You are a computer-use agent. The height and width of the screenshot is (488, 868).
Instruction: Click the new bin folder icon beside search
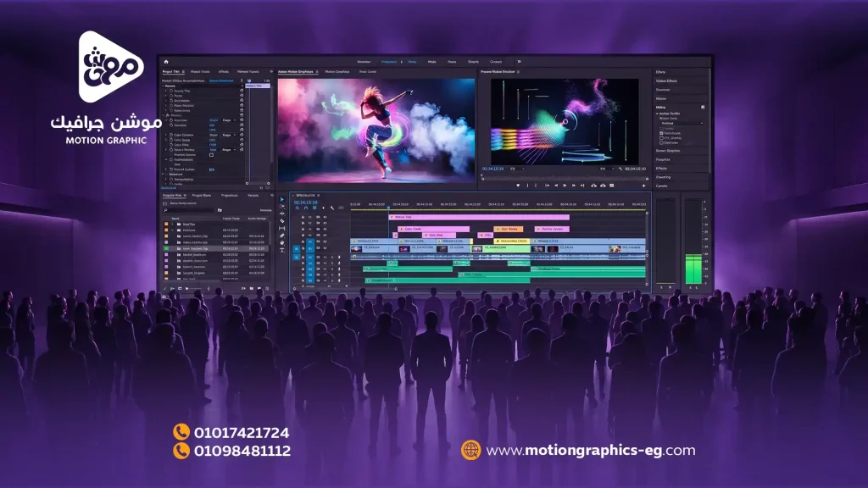(x=220, y=210)
